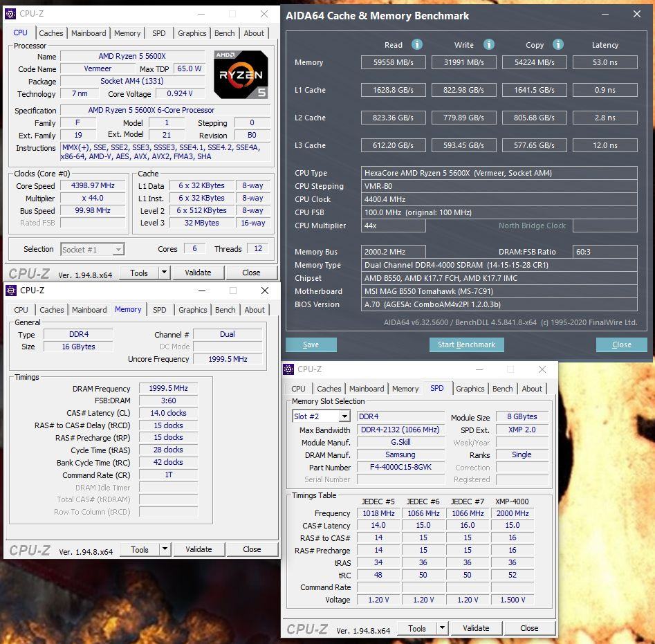Image resolution: width=655 pixels, height=644 pixels.
Task: Click Close button in CPU-Z SPD window
Action: pyautogui.click(x=529, y=628)
